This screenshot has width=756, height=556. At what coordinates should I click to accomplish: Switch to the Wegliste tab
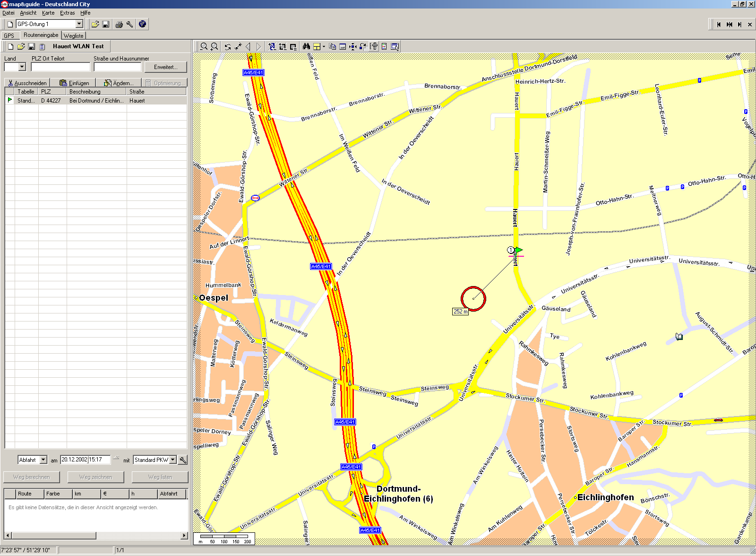pos(73,35)
